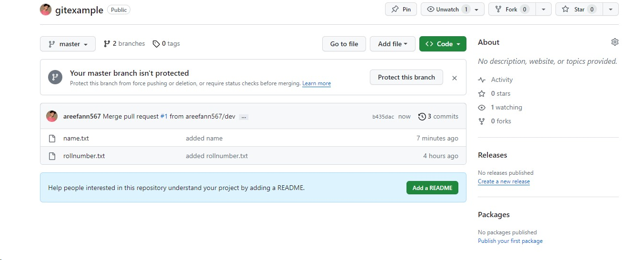Click the Add a README button
This screenshot has height=260, width=644.
point(432,188)
